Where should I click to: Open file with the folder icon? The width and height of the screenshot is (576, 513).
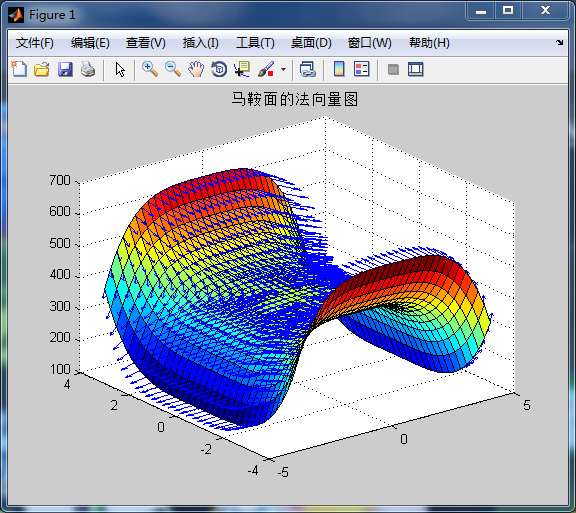pos(42,69)
